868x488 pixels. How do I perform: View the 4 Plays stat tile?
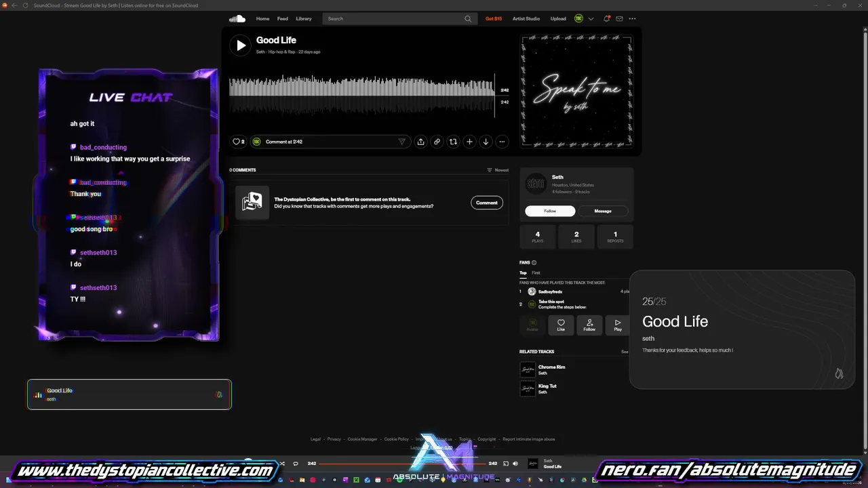click(x=538, y=237)
